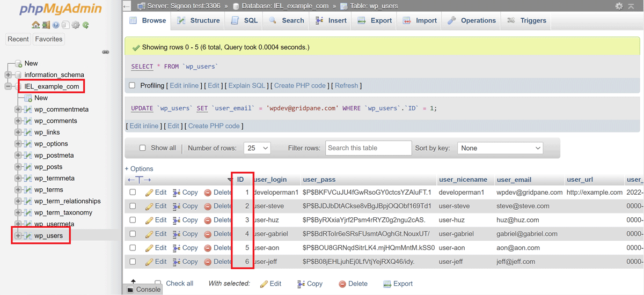The width and height of the screenshot is (644, 295).
Task: Open the Number of rows dropdown
Action: coord(257,148)
